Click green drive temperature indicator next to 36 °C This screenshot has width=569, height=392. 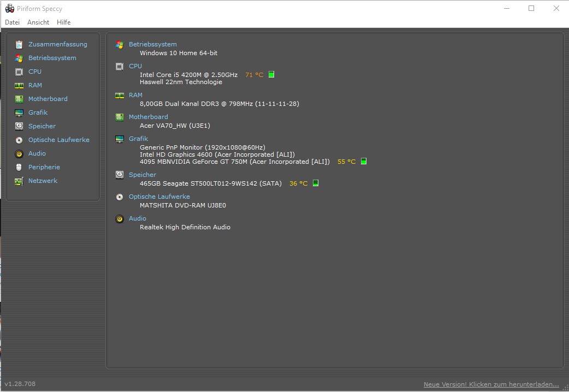coord(316,183)
